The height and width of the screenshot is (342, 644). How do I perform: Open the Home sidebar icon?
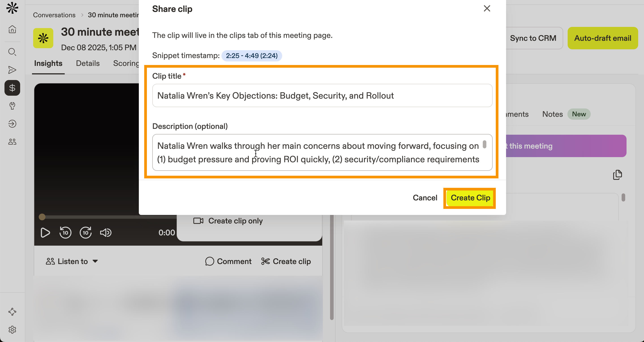[x=12, y=29]
